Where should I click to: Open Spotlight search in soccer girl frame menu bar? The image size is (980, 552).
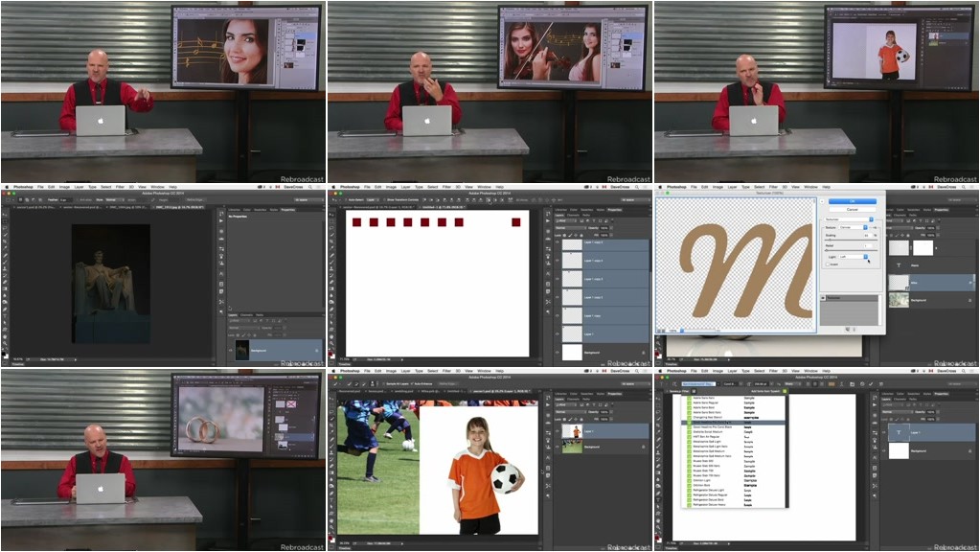637,371
